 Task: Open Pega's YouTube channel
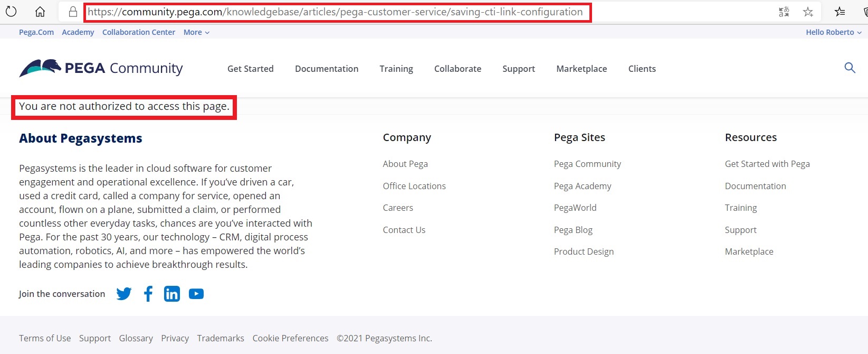[x=196, y=294]
